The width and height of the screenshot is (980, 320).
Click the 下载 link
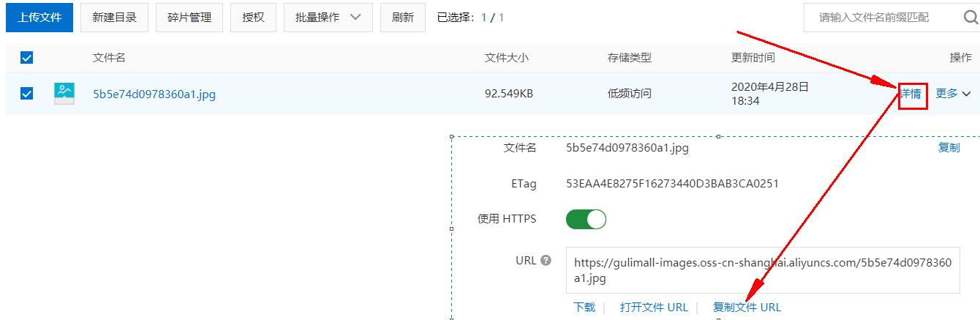[584, 308]
